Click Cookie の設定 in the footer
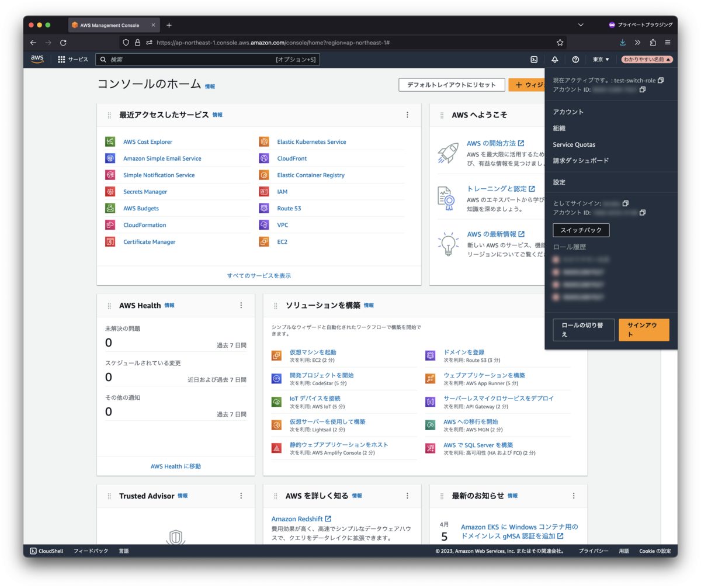The height and width of the screenshot is (588, 701). pyautogui.click(x=655, y=551)
